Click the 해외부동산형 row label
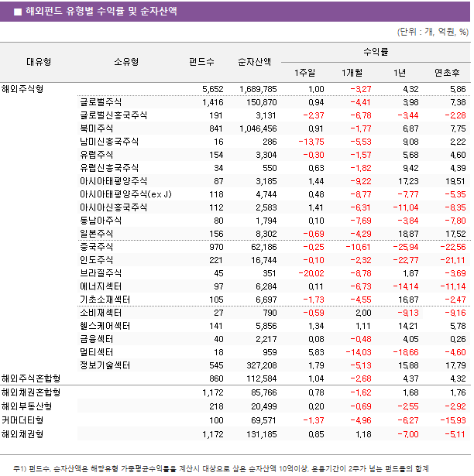The image size is (474, 476). click(x=27, y=406)
